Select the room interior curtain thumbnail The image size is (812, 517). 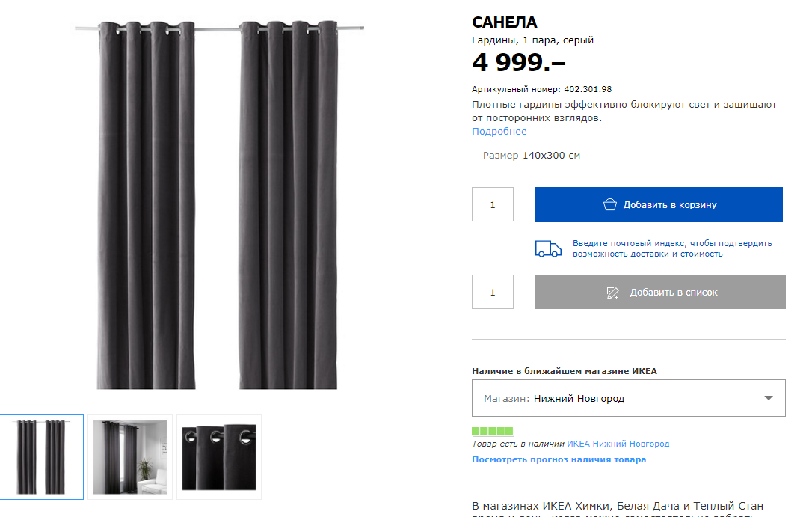pyautogui.click(x=130, y=456)
